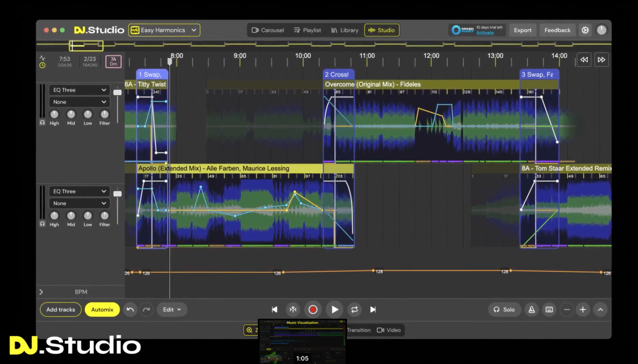The width and height of the screenshot is (638, 364).
Task: Toggle the loop button
Action: pos(354,309)
